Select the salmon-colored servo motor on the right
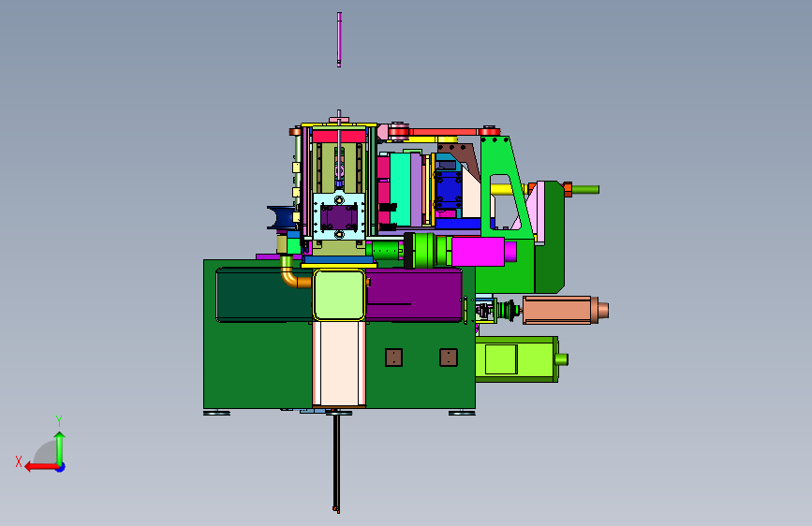 point(565,310)
